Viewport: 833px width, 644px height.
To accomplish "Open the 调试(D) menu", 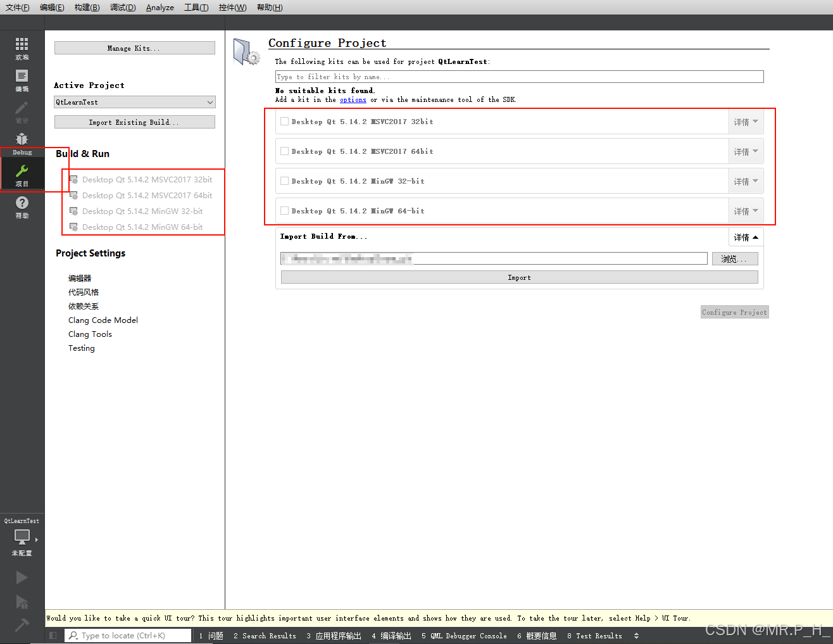I will 123,8.
